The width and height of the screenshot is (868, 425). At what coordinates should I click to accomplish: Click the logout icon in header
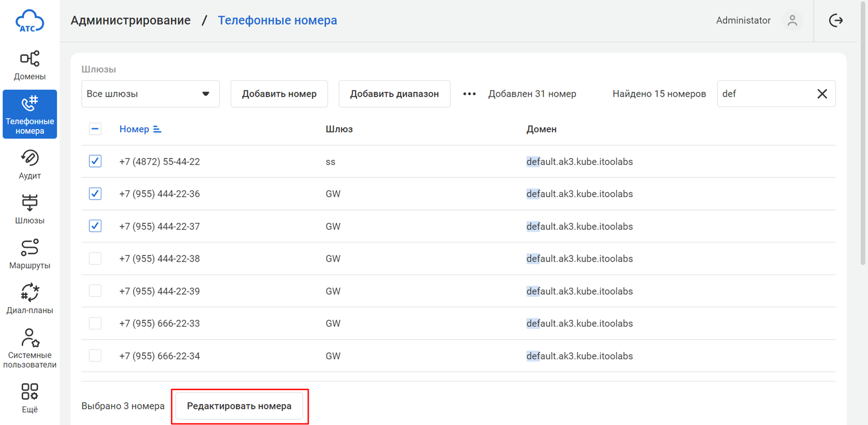(835, 21)
